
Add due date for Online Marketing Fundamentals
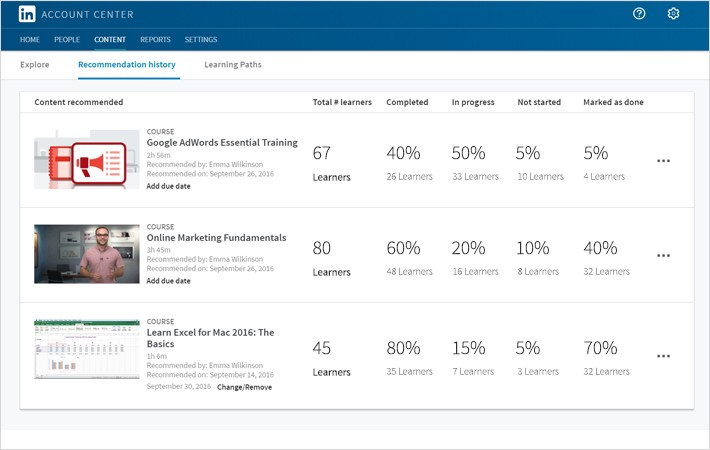168,281
